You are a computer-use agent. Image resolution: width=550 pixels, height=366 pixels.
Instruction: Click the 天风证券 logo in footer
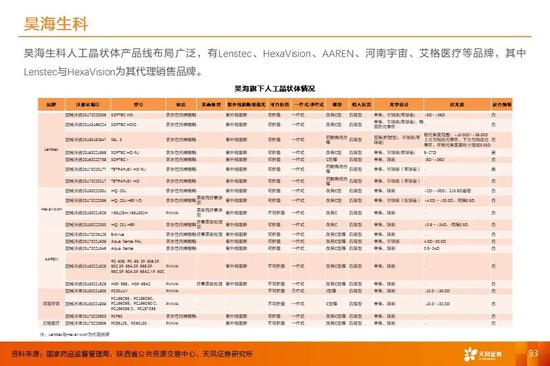pyautogui.click(x=483, y=354)
